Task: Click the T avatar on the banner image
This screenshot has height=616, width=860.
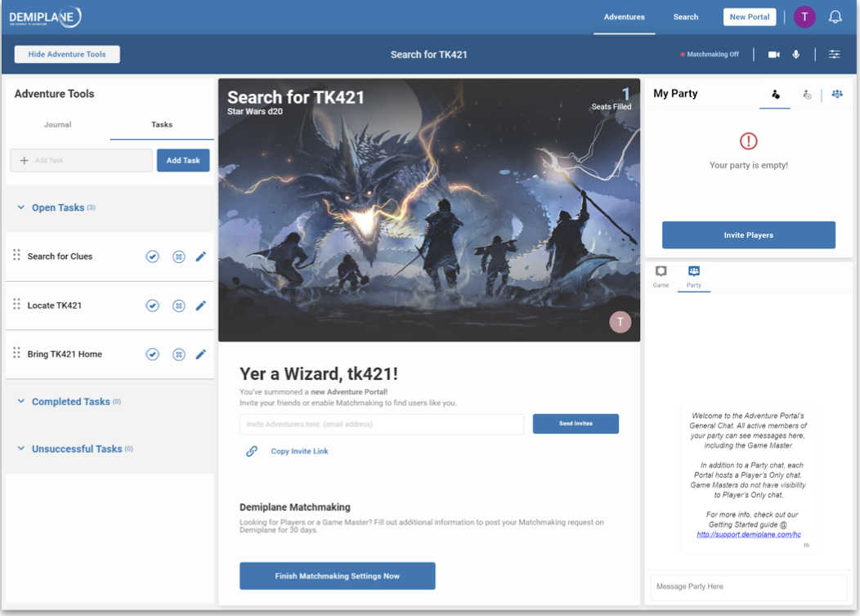Action: [x=620, y=322]
